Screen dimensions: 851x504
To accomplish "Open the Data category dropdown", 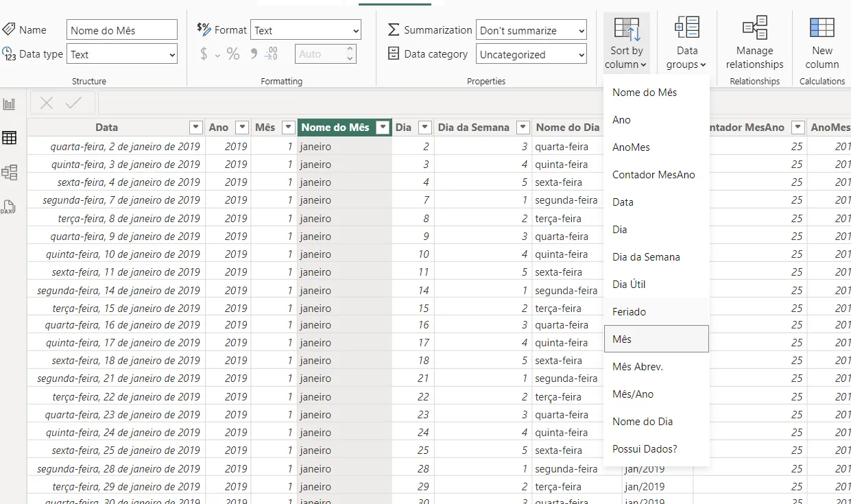I will pyautogui.click(x=531, y=54).
